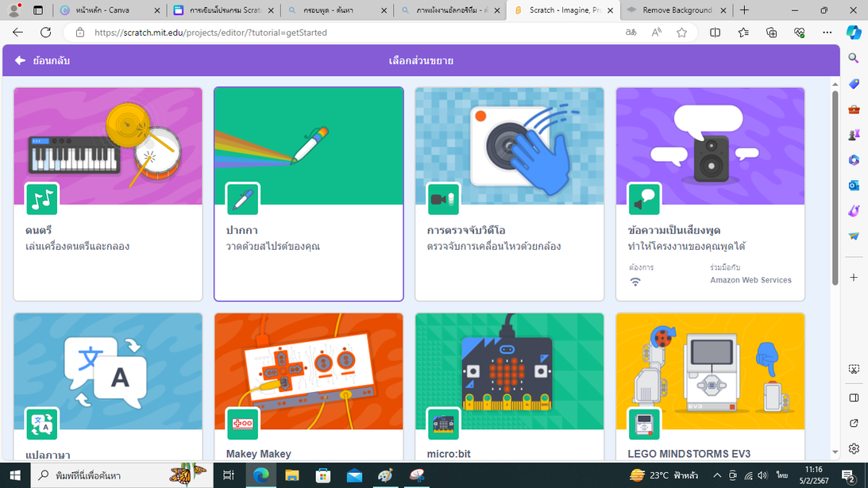Open Collections in the Edge toolbar

point(772,33)
